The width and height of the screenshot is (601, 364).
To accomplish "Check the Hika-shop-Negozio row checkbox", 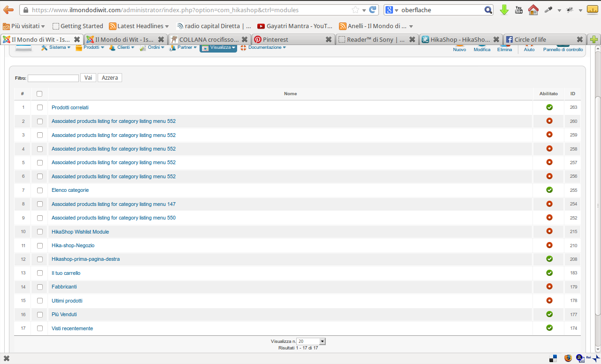I will tap(40, 245).
